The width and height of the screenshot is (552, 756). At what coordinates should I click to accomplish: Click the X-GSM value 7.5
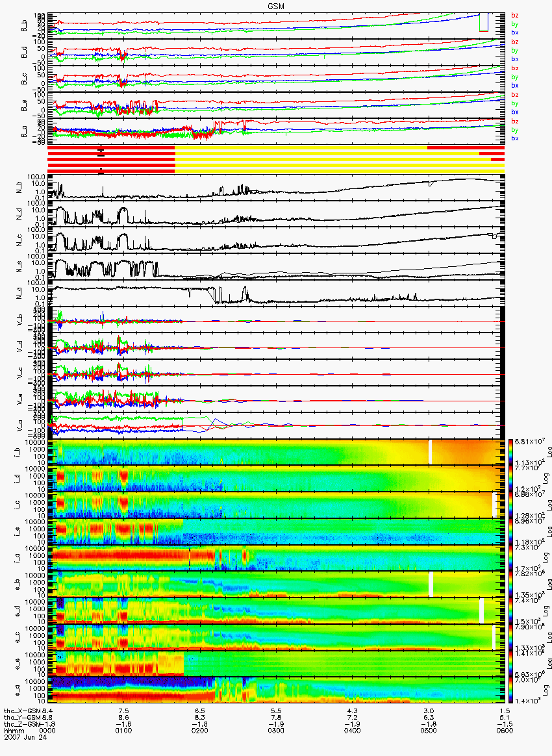[123, 711]
